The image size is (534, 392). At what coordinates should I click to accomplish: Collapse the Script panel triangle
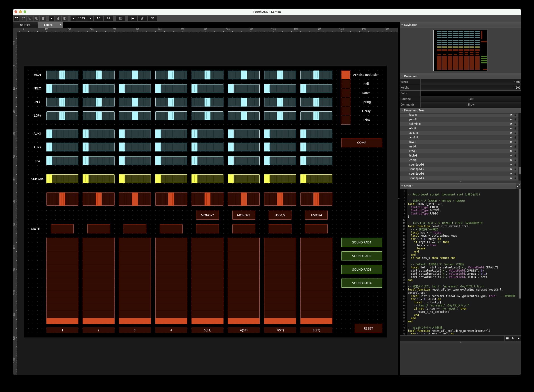click(402, 186)
